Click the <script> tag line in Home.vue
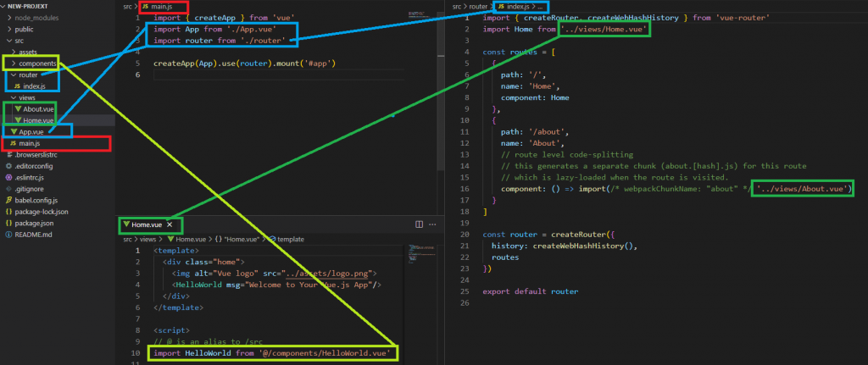The image size is (868, 365). click(171, 330)
